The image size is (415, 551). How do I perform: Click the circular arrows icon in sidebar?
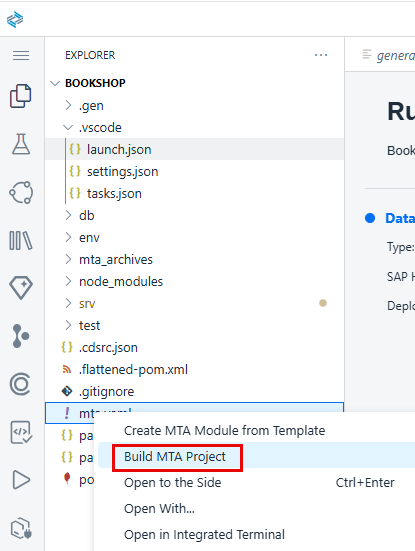[x=21, y=192]
